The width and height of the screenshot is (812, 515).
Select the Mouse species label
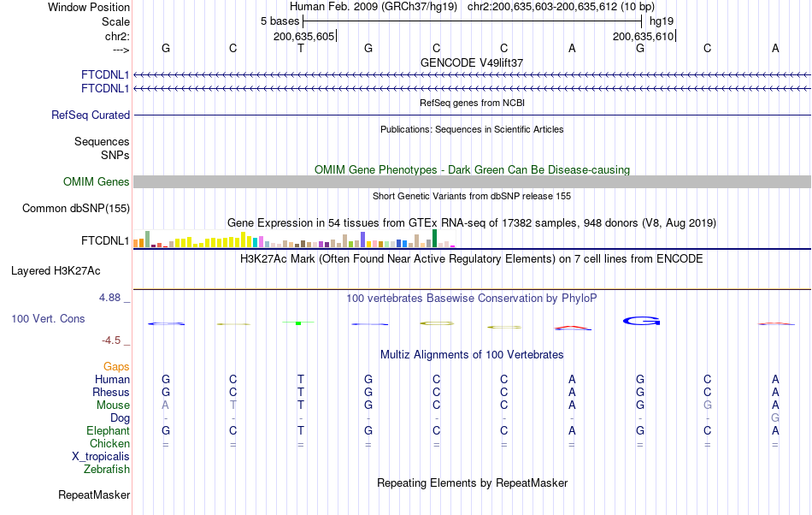pyautogui.click(x=113, y=405)
